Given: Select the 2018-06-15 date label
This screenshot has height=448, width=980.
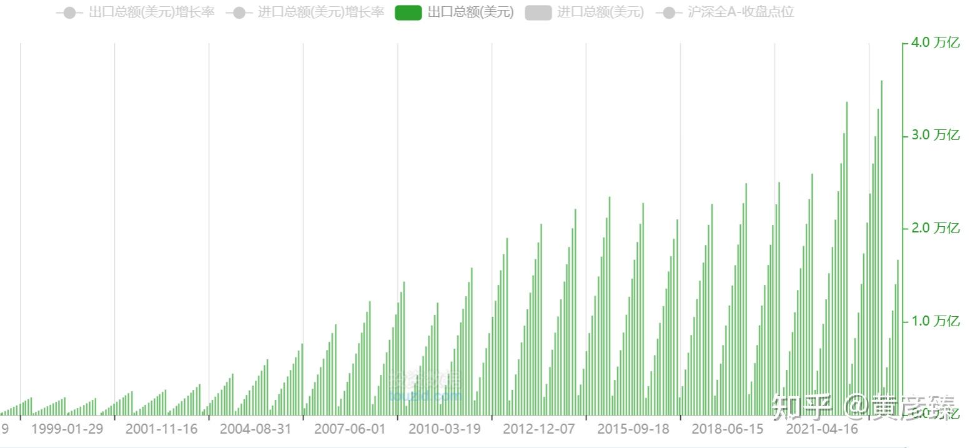Looking at the screenshot, I should [x=727, y=429].
